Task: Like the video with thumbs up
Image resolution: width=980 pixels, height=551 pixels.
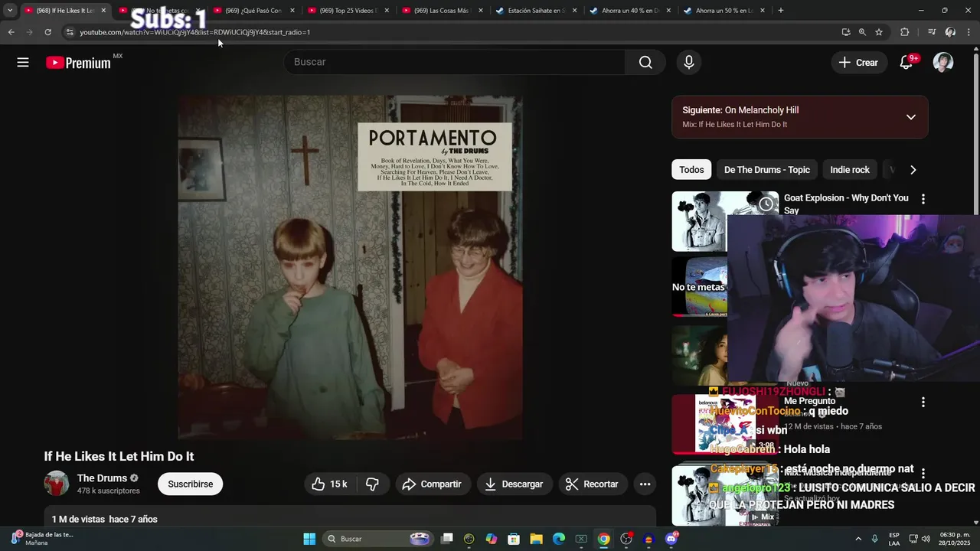Action: [x=330, y=484]
